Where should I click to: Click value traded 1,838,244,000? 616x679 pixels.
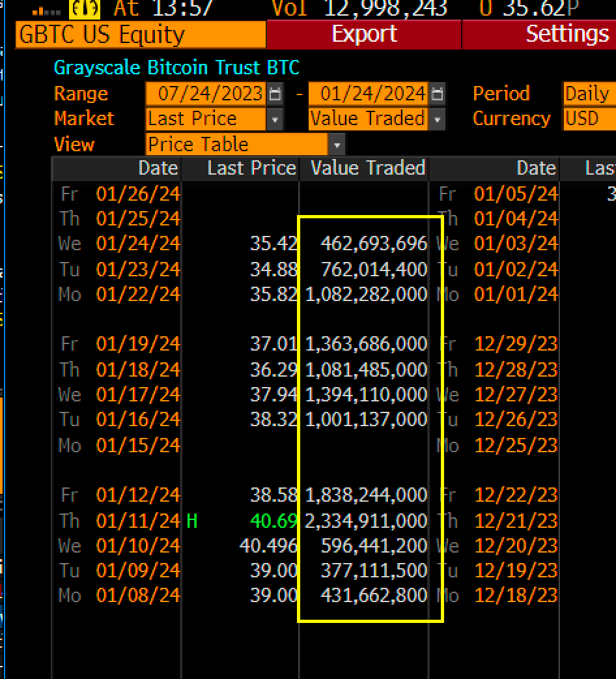366,495
